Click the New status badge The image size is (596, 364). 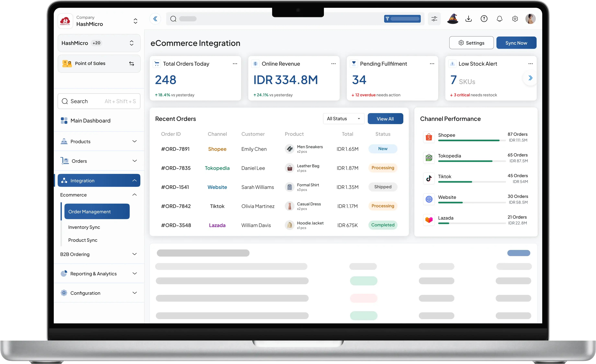pyautogui.click(x=383, y=149)
